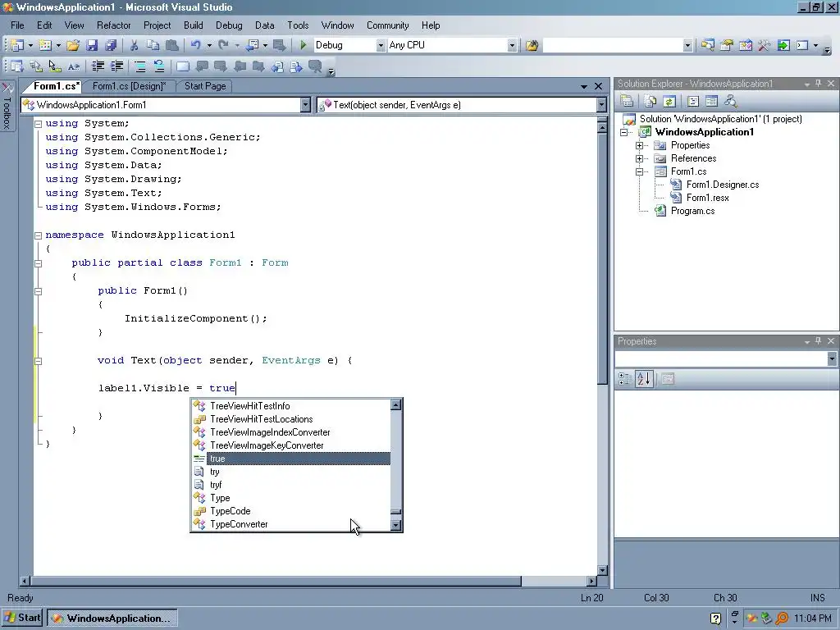Open the collapsed Toolbox side tab
The image size is (840, 630).
pyautogui.click(x=7, y=107)
